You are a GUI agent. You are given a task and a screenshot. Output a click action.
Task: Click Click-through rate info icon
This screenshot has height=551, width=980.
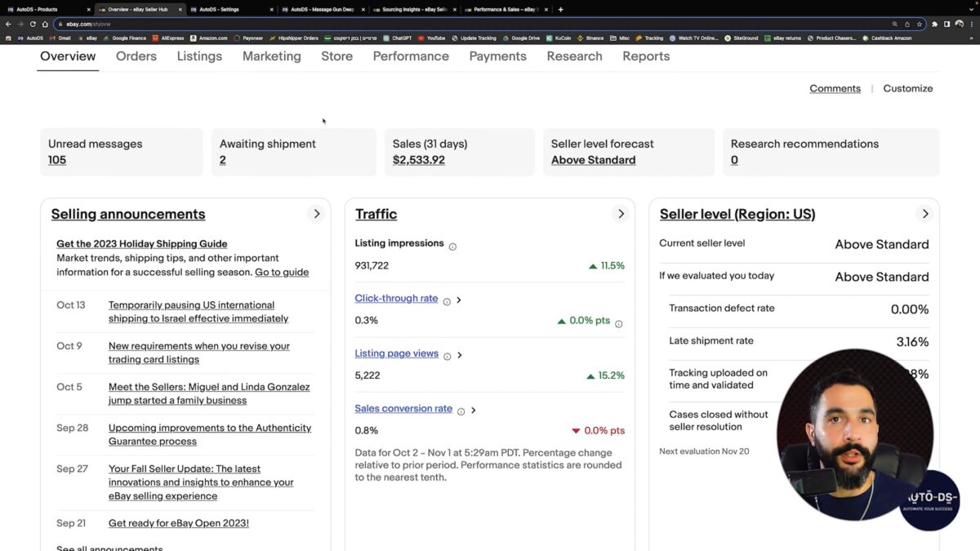[x=447, y=301]
